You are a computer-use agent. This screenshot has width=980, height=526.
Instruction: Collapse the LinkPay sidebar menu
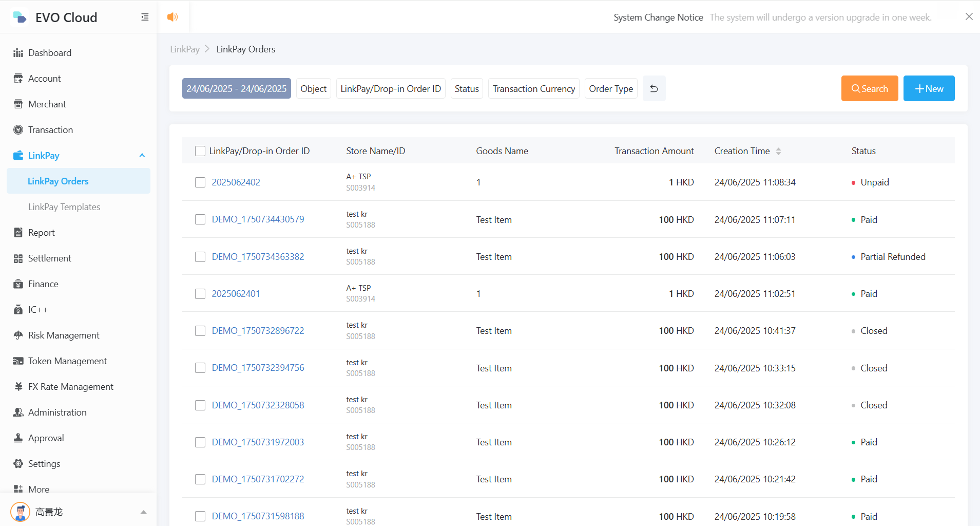tap(142, 156)
